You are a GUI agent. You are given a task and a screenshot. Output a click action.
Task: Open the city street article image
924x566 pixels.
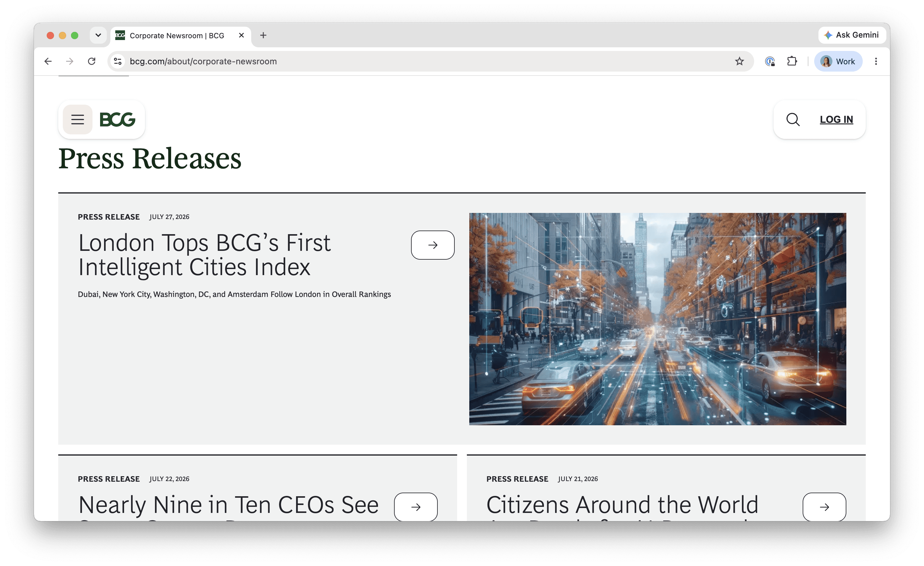click(657, 319)
